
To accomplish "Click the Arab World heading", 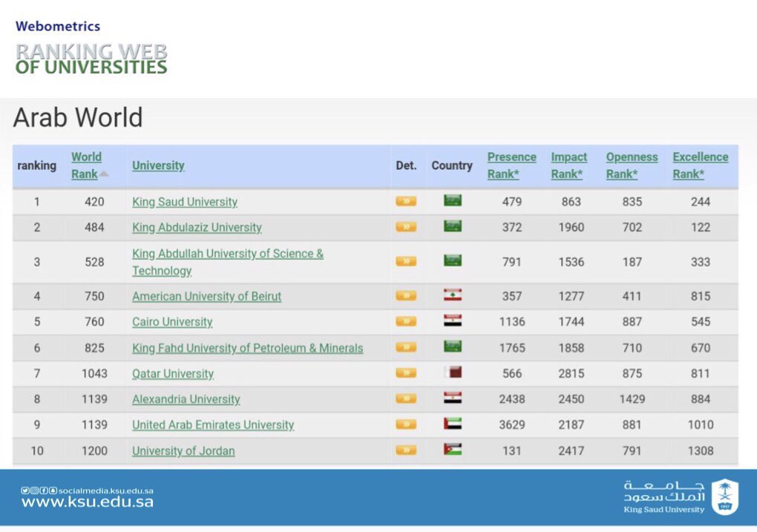I will 78,117.
